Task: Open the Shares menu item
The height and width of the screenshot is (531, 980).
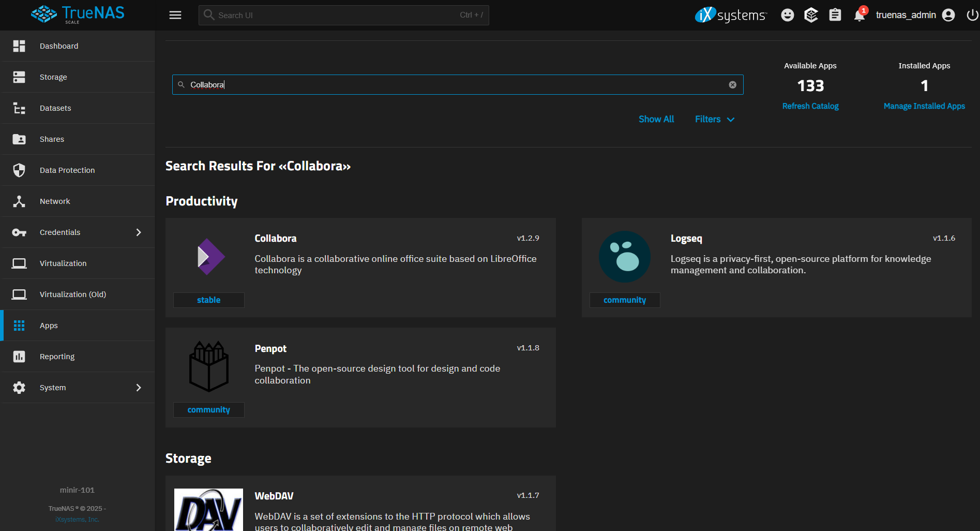Action: click(78, 139)
